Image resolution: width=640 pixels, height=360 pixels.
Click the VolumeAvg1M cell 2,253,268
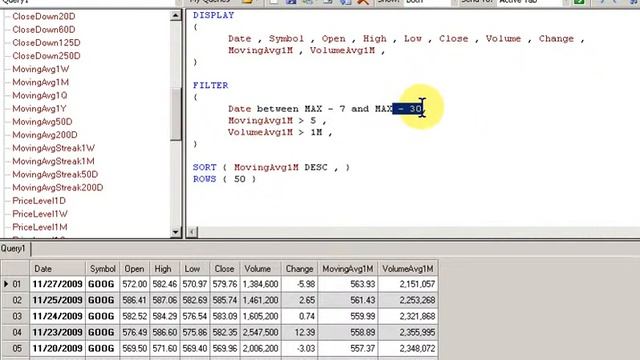tap(408, 300)
